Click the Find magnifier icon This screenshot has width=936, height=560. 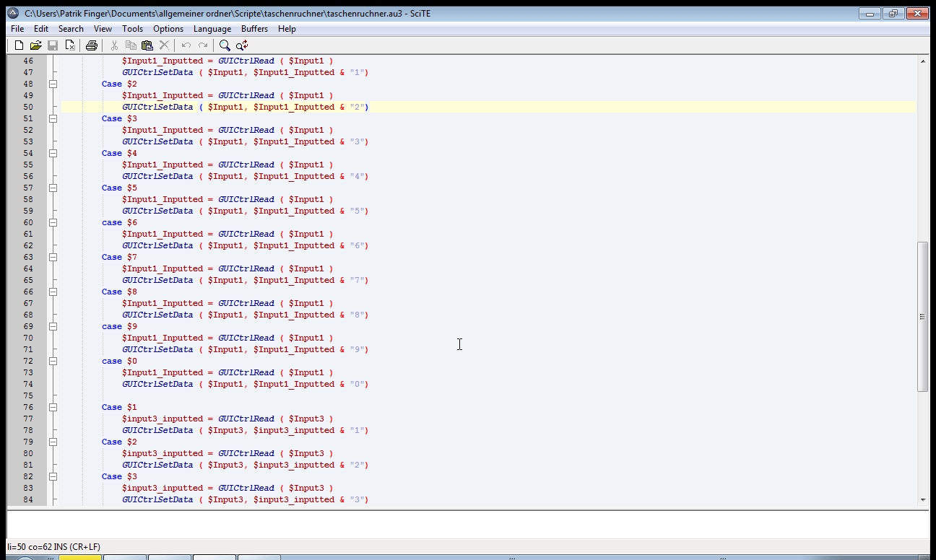225,45
